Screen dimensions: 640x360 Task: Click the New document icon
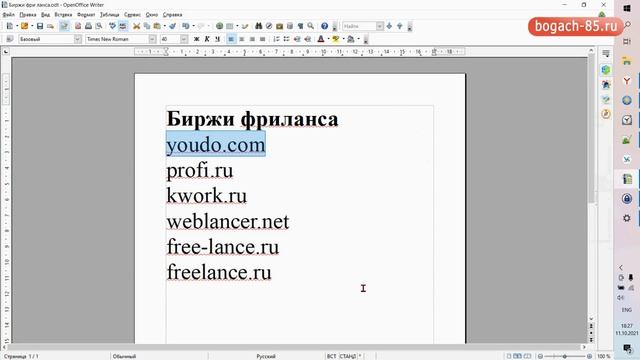(10, 26)
